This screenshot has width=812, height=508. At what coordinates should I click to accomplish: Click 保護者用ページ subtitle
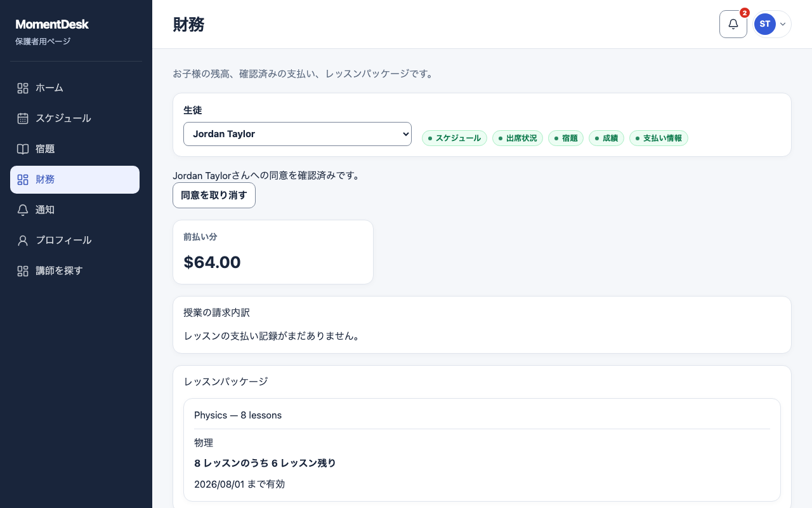43,42
